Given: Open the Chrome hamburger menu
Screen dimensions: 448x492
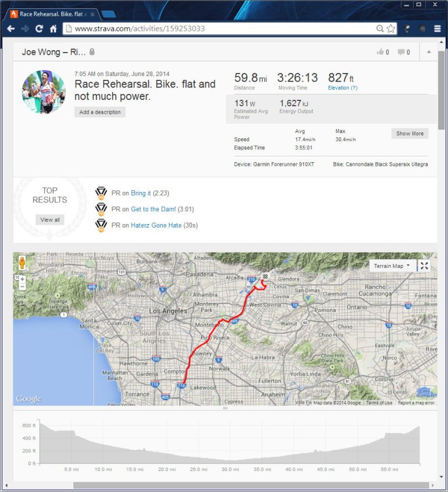Looking at the screenshot, I should (x=437, y=28).
